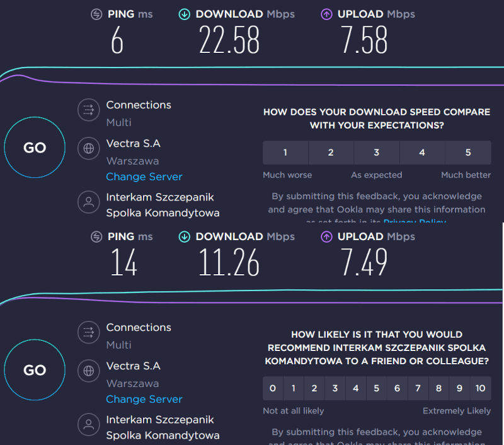Image resolution: width=504 pixels, height=445 pixels.
Task: Open Change Server link under the 22.58 result
Action: coord(144,177)
